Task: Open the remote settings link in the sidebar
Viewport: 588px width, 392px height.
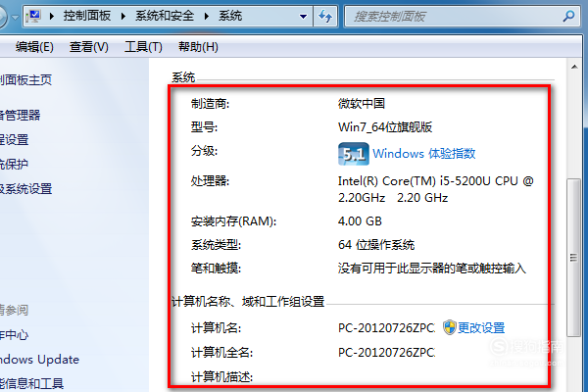Action: tap(15, 140)
